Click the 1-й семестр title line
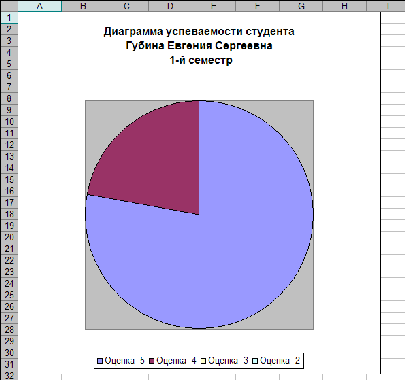406x381 pixels. 201,60
